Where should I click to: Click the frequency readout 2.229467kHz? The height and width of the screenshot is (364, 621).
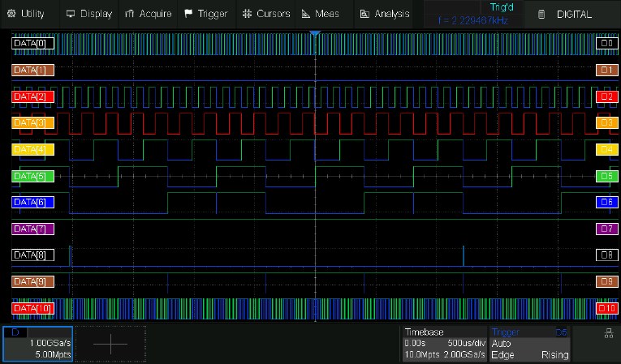coord(473,20)
